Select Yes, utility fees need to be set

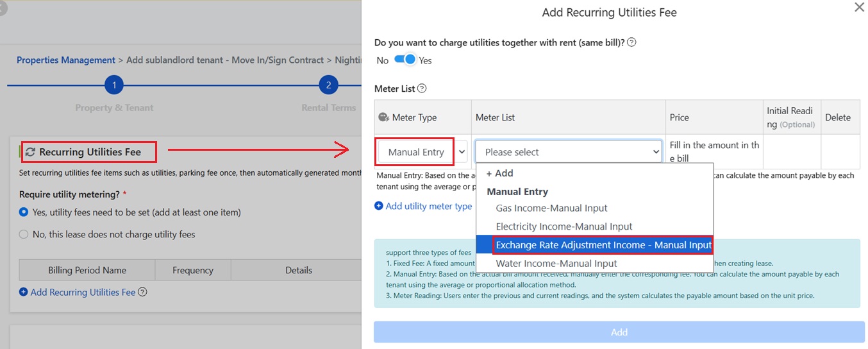(x=24, y=212)
